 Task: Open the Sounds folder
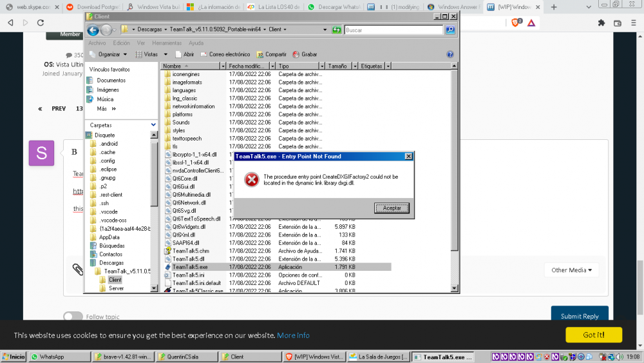[181, 123]
